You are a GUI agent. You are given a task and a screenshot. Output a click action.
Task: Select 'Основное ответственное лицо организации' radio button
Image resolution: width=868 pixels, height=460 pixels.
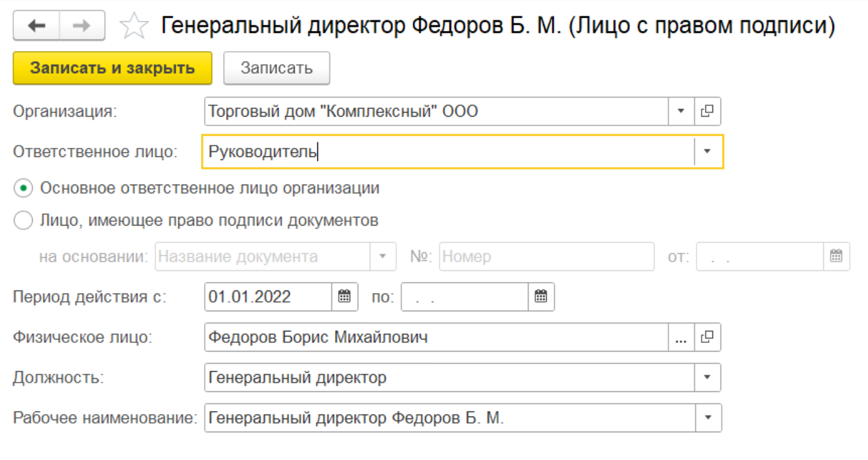[x=23, y=188]
